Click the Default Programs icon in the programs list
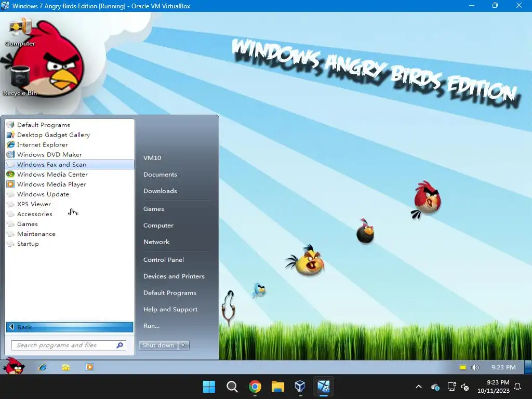This screenshot has height=399, width=532. point(10,125)
